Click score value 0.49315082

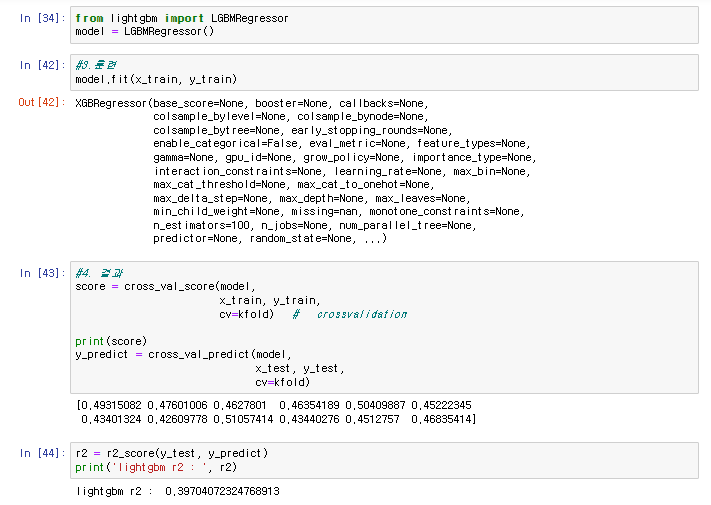coord(111,405)
